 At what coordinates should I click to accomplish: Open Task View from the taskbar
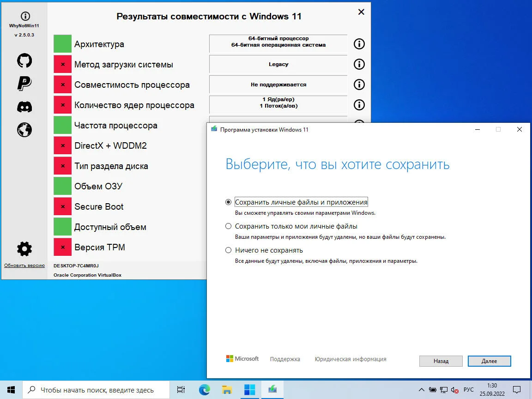pos(181,390)
